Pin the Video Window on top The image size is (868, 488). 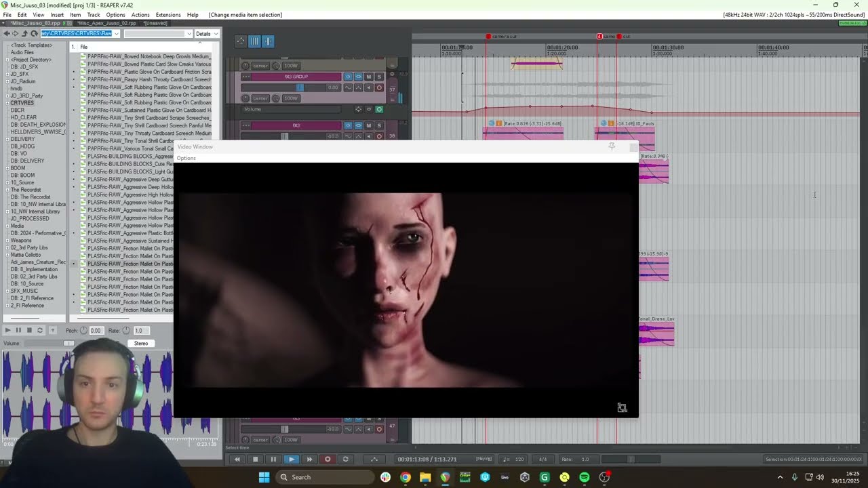[612, 146]
